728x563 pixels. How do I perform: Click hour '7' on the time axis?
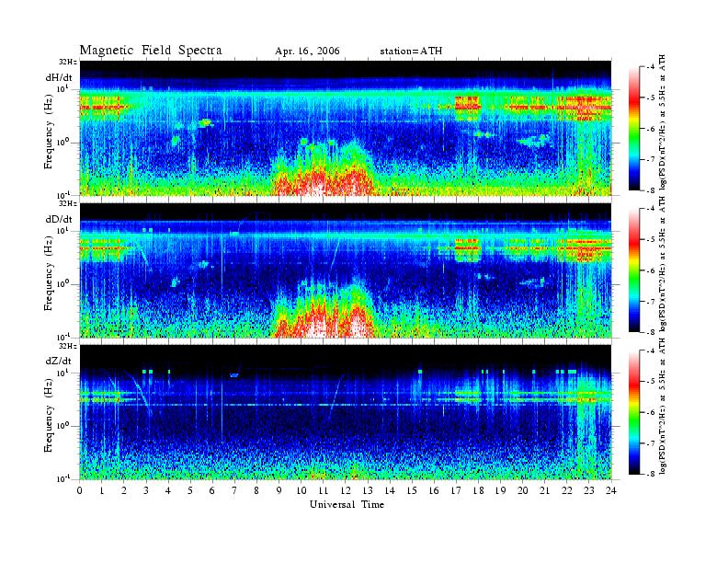235,491
